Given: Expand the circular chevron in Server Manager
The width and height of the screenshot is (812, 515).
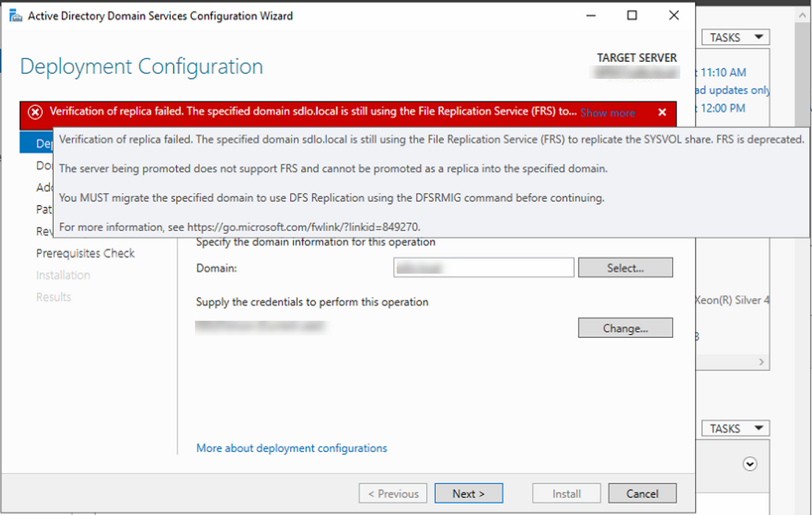Looking at the screenshot, I should (750, 464).
